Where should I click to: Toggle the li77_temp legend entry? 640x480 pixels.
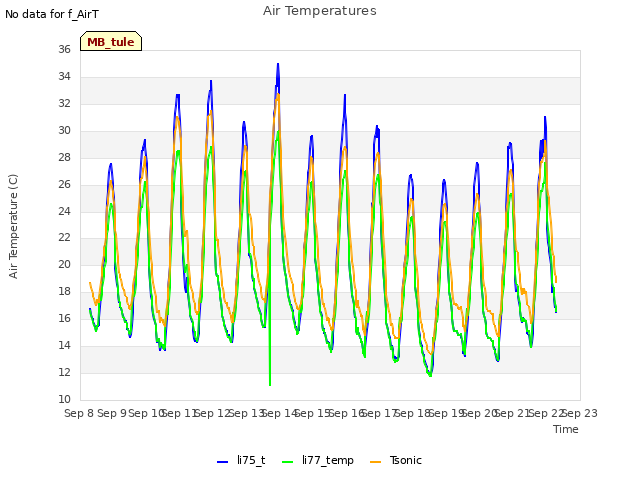pyautogui.click(x=318, y=460)
